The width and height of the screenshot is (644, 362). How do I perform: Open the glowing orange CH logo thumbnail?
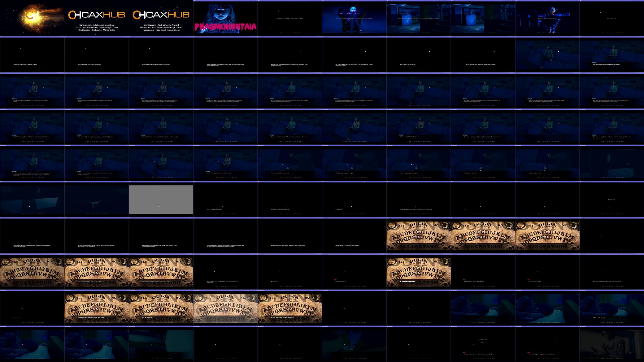tap(32, 18)
